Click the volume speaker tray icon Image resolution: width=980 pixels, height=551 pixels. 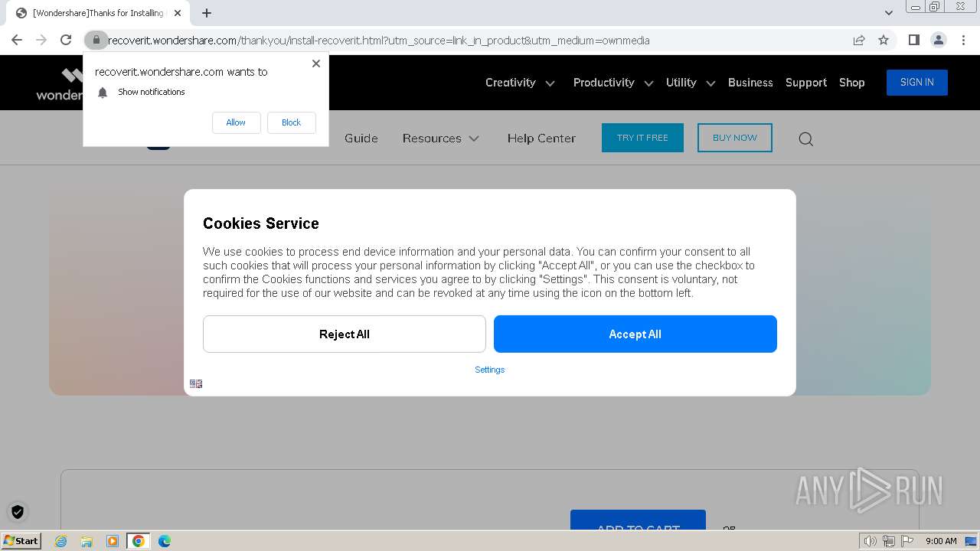click(871, 541)
